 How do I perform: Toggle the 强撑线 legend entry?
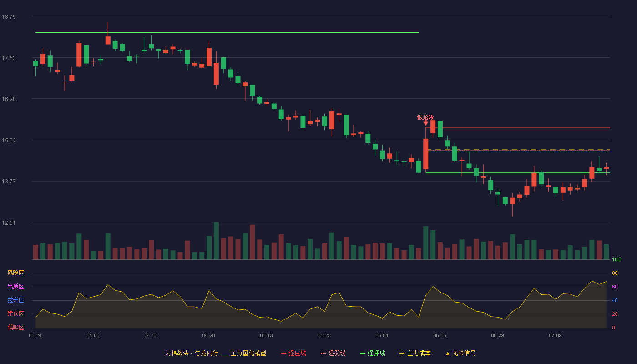click(x=373, y=353)
